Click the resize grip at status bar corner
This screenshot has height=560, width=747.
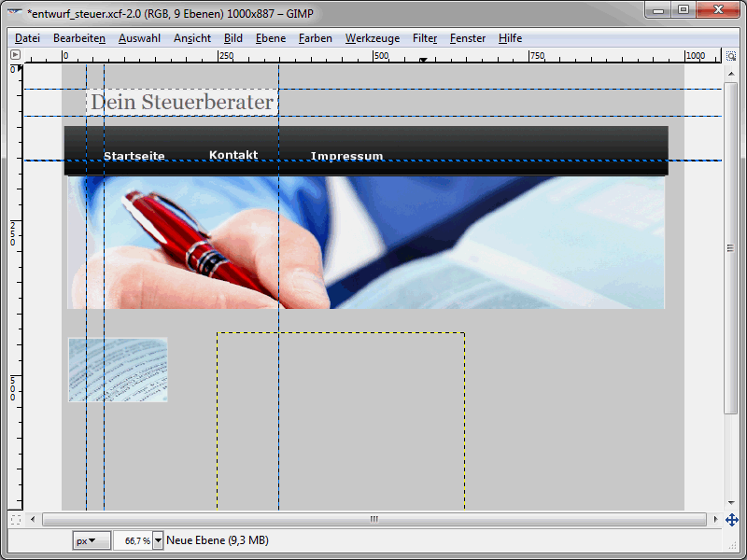coord(733,545)
